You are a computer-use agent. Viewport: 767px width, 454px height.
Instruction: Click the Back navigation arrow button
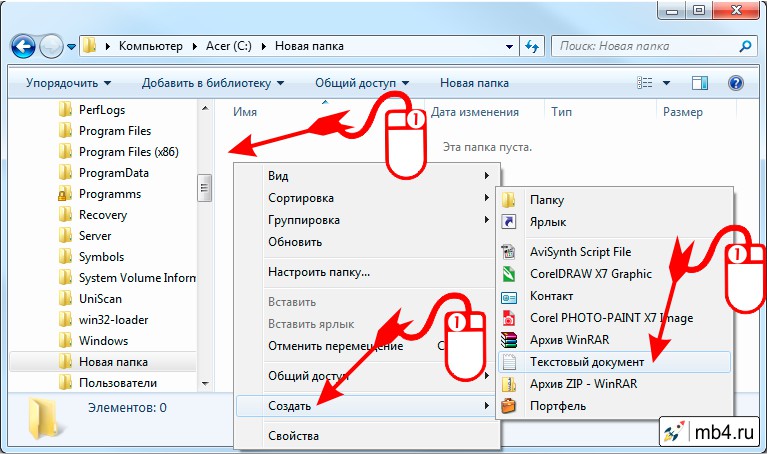point(23,47)
